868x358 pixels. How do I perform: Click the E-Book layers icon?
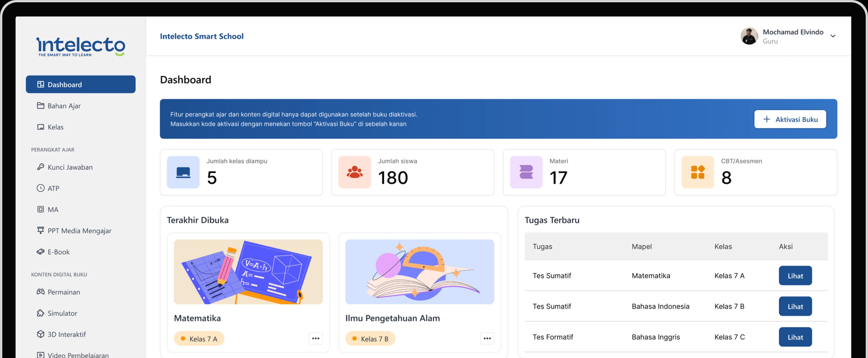tap(40, 252)
